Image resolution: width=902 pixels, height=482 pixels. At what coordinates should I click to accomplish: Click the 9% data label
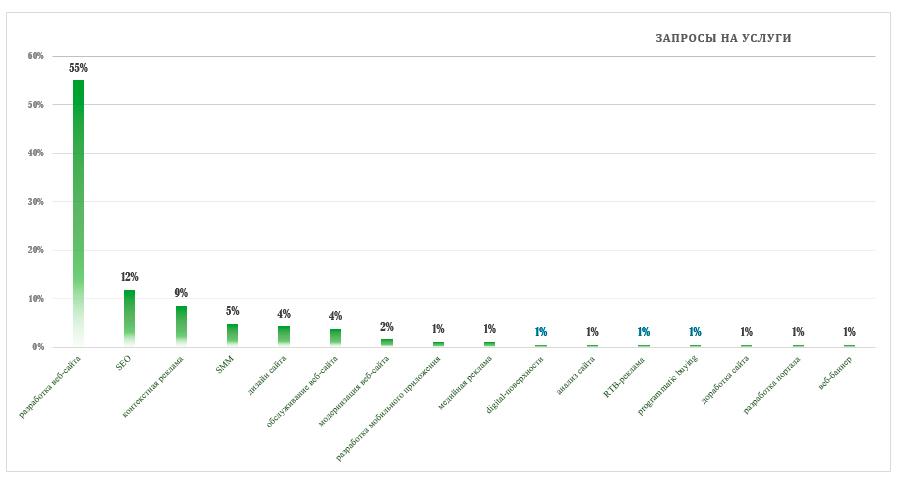[181, 293]
